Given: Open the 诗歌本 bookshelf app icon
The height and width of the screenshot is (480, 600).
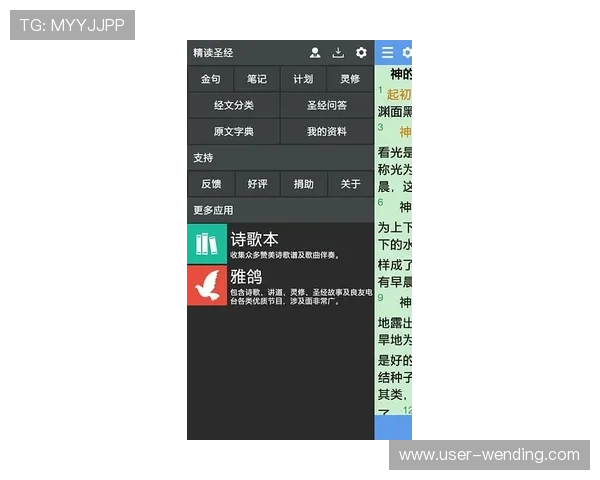Looking at the screenshot, I should (207, 243).
